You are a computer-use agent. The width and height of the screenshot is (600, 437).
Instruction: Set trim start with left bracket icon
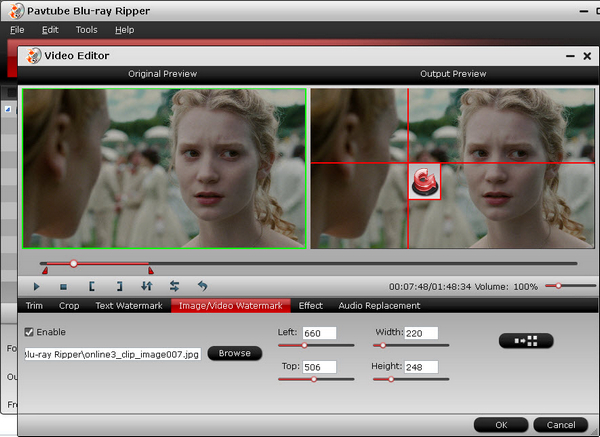(92, 286)
